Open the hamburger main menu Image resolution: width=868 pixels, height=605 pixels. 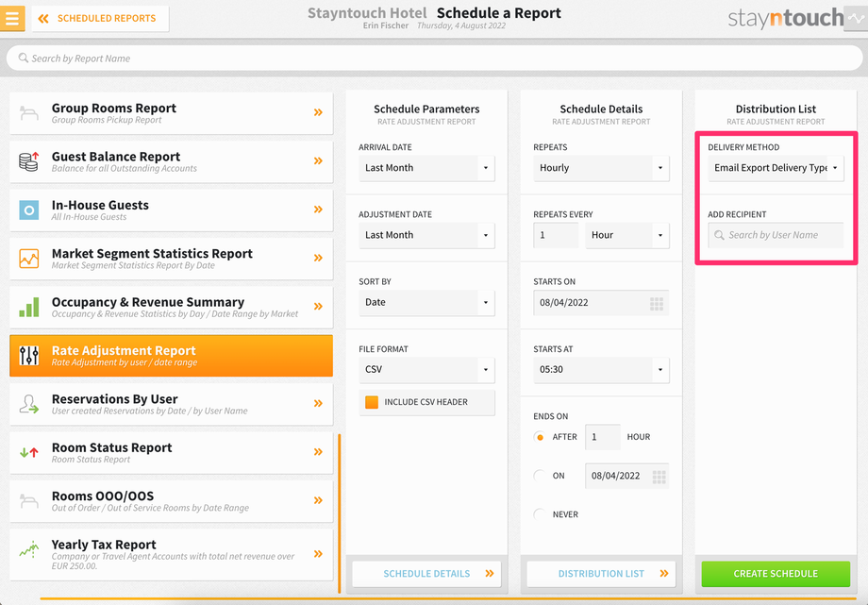click(12, 18)
